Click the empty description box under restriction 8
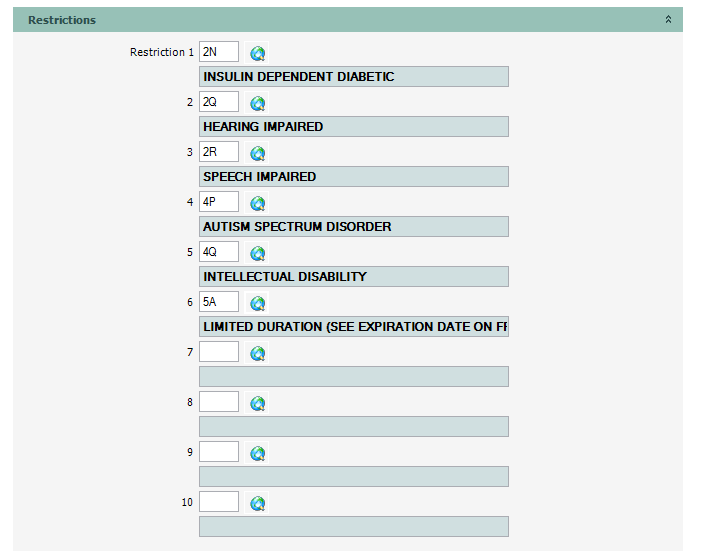Viewport: 701px width, 559px height. pyautogui.click(x=354, y=427)
